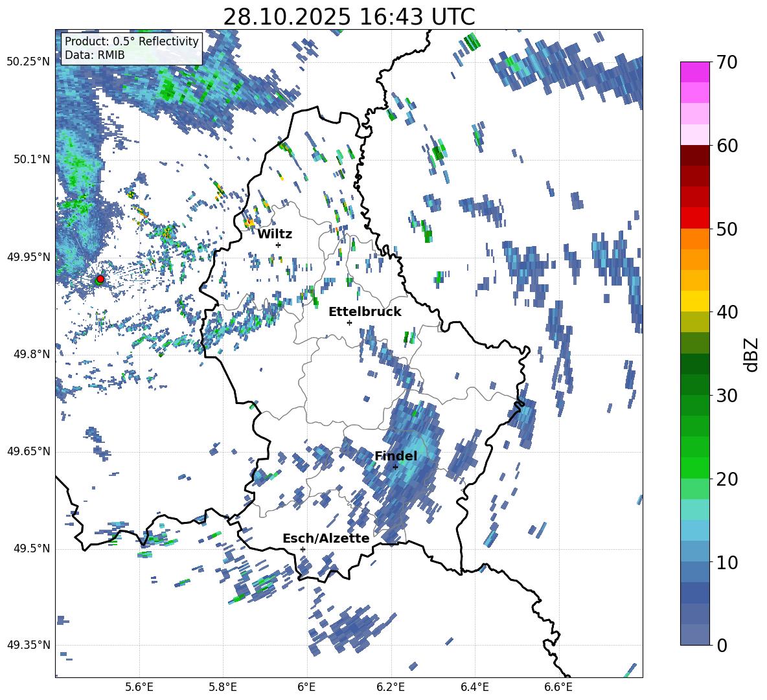This screenshot has width=767, height=700.
Task: Click the 5.6°E longitude label
Action: [139, 687]
